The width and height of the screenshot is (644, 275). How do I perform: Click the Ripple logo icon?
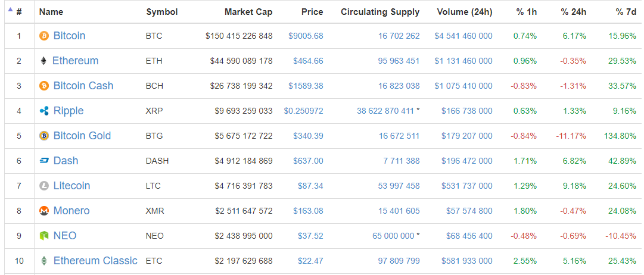43,111
